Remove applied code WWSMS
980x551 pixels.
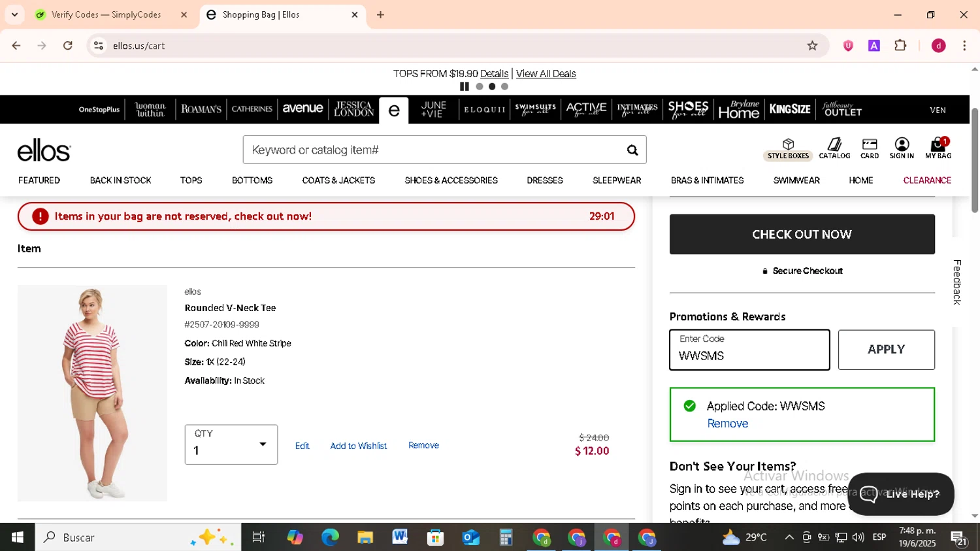tap(727, 424)
